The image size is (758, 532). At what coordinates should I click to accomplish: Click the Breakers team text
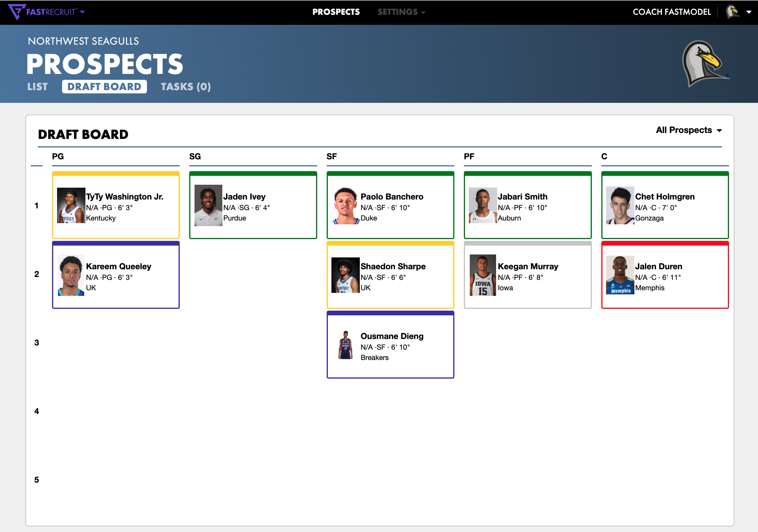374,357
